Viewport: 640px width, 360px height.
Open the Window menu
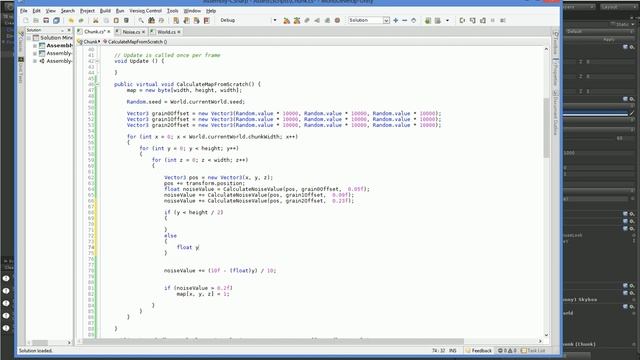pyautogui.click(x=192, y=11)
